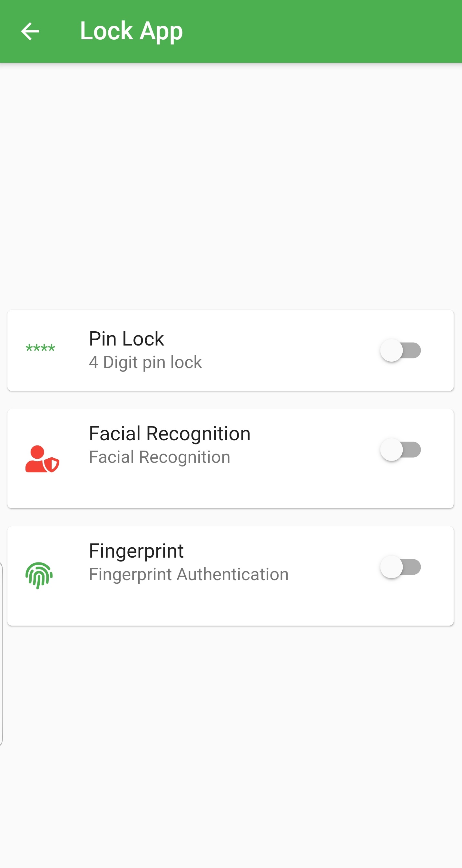Click the '4 Digit pin lock' subtitle

[145, 362]
